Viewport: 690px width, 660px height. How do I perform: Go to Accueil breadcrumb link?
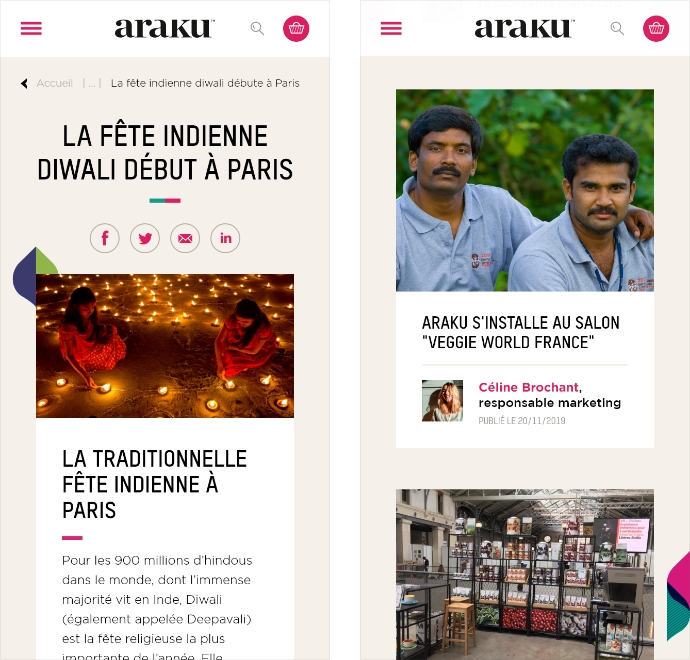[55, 83]
